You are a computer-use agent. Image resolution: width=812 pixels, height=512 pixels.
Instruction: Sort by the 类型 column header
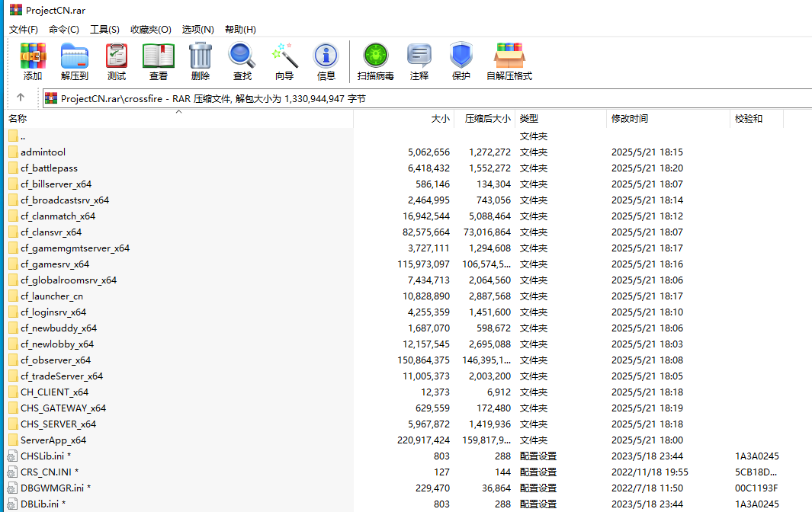pyautogui.click(x=560, y=119)
